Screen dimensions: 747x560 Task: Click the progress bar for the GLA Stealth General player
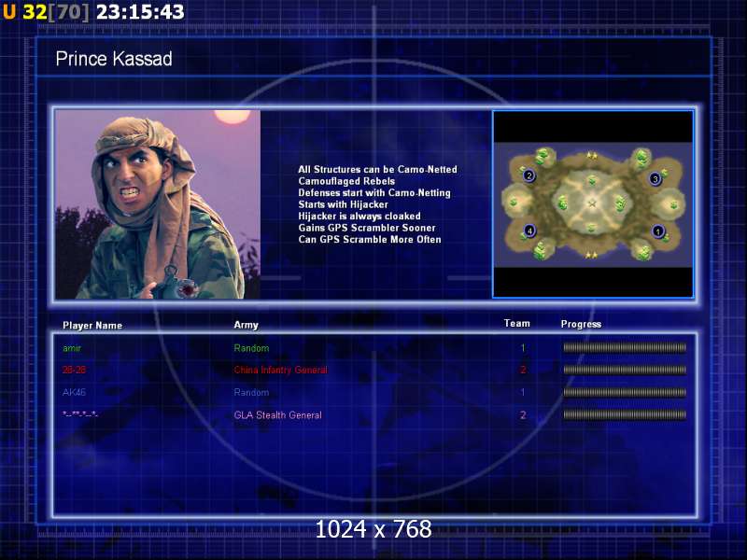[x=625, y=414]
